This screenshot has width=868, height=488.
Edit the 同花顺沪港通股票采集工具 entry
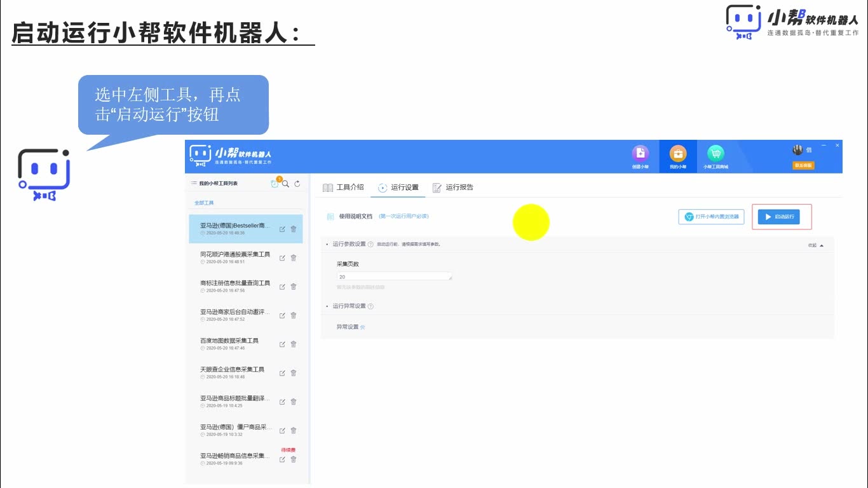click(282, 258)
